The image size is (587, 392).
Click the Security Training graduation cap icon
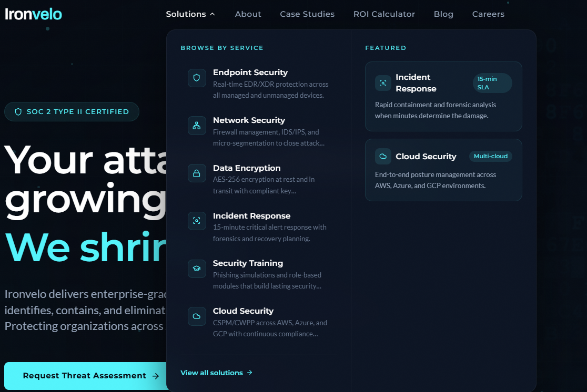tap(197, 269)
